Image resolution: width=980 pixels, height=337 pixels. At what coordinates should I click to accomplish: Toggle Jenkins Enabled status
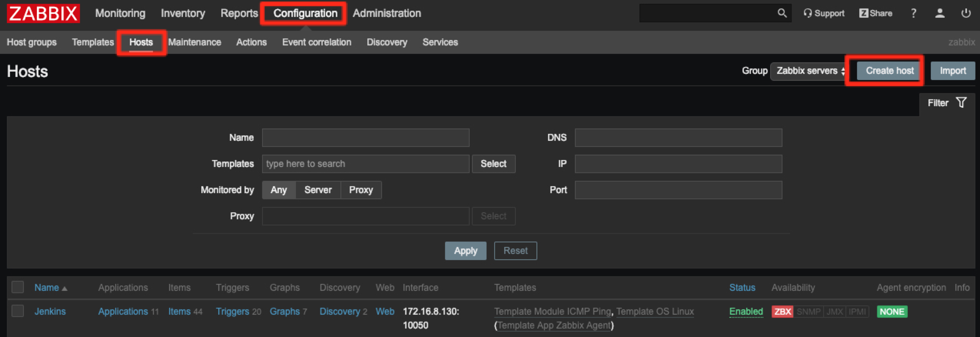[746, 312]
